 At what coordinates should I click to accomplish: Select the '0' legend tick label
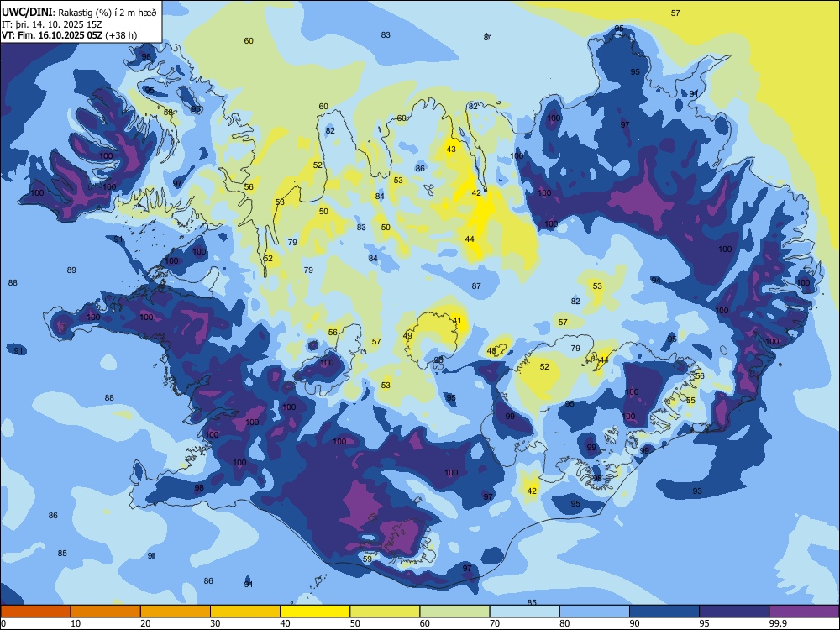(x=3, y=623)
